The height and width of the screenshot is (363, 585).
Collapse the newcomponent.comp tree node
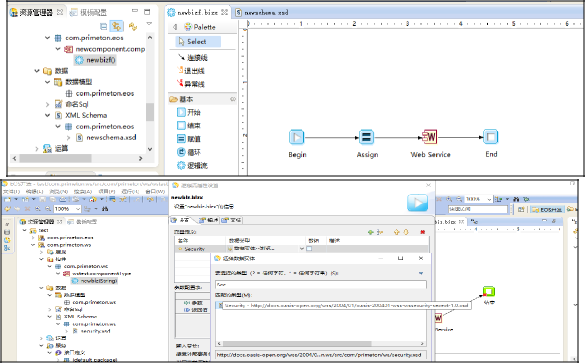coord(58,49)
